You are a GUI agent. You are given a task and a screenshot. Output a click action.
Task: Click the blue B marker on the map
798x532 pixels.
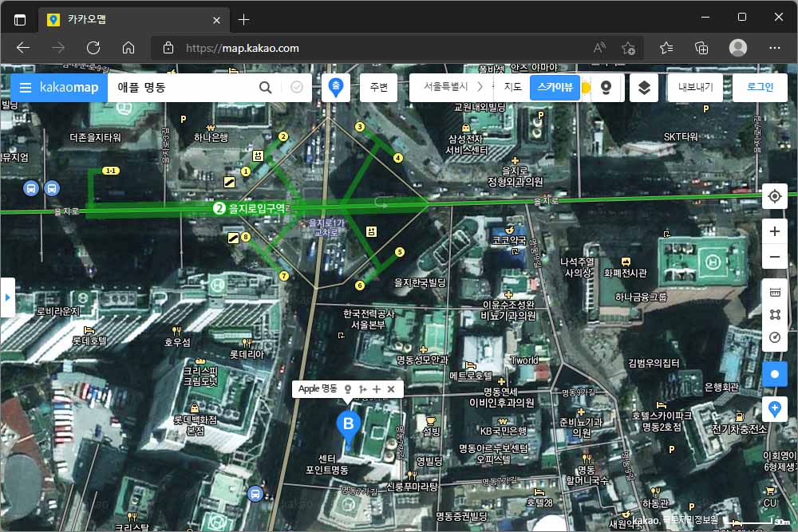(x=349, y=427)
